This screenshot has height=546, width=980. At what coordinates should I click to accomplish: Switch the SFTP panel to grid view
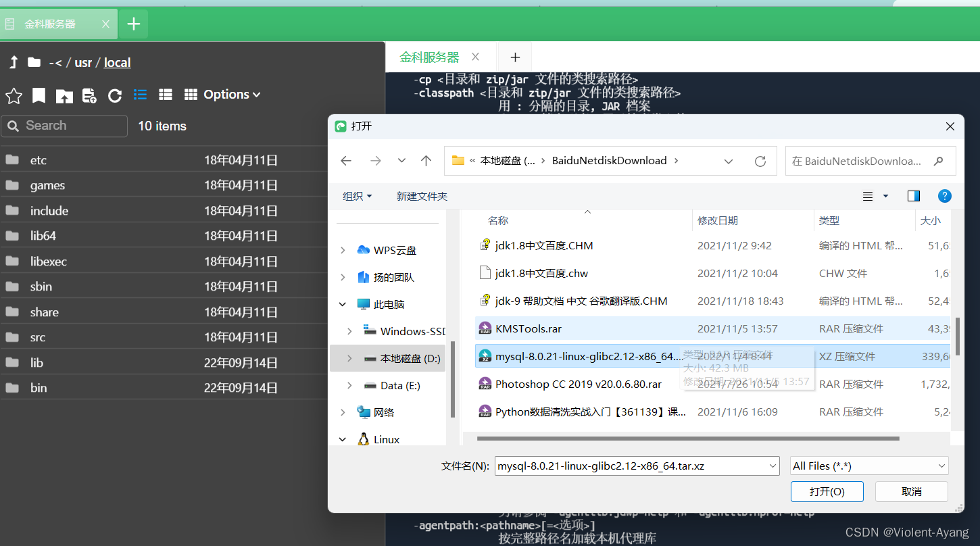(191, 95)
